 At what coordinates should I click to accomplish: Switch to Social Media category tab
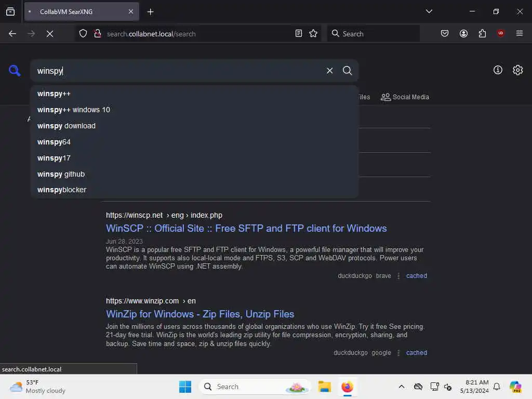pyautogui.click(x=405, y=97)
